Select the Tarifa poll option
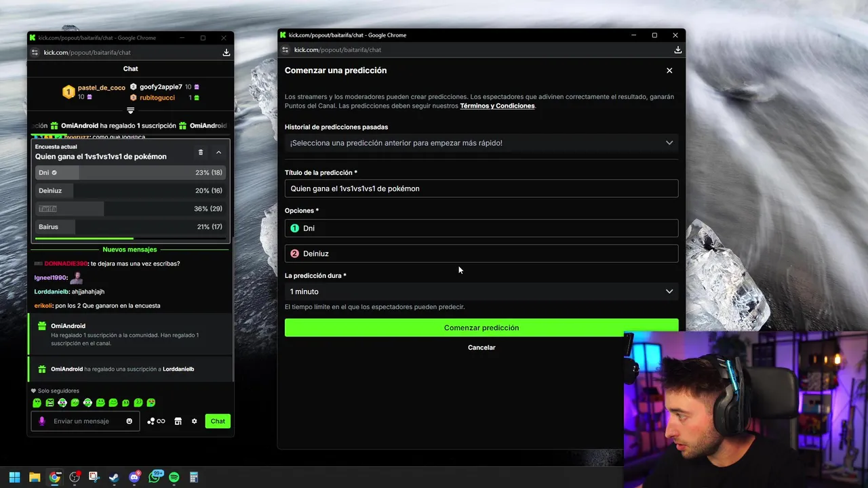The width and height of the screenshot is (868, 488). 130,209
